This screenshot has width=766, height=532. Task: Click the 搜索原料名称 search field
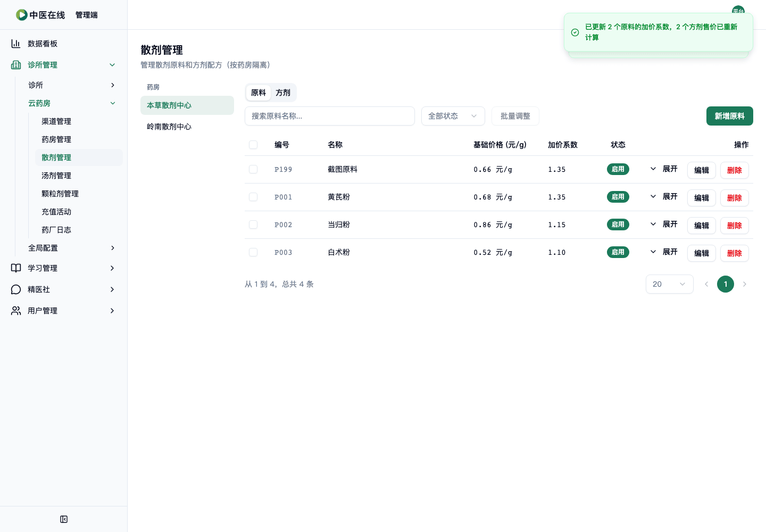click(330, 116)
